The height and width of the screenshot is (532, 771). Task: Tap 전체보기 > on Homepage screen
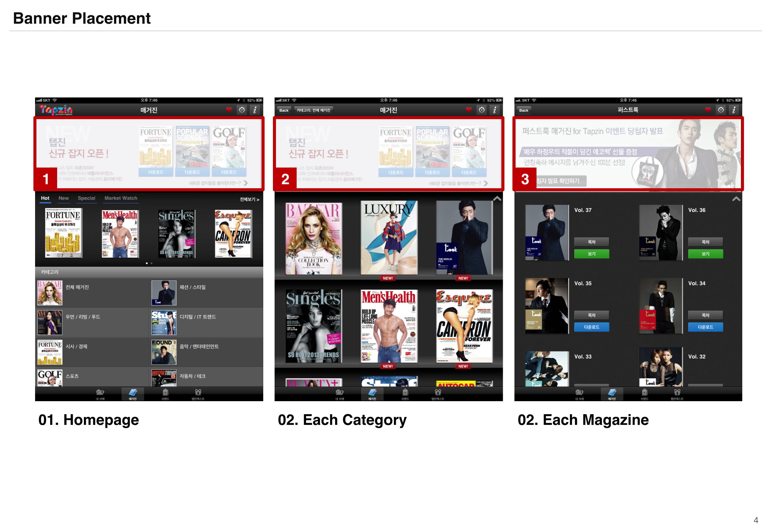(x=250, y=199)
